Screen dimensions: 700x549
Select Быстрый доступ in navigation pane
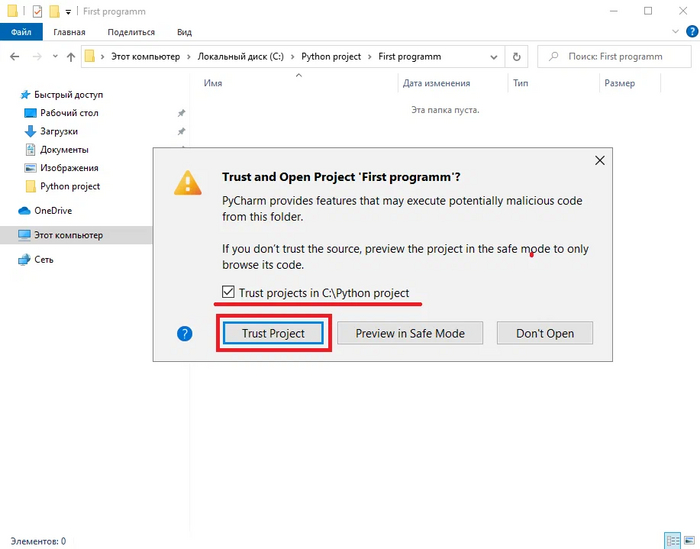pyautogui.click(x=68, y=95)
